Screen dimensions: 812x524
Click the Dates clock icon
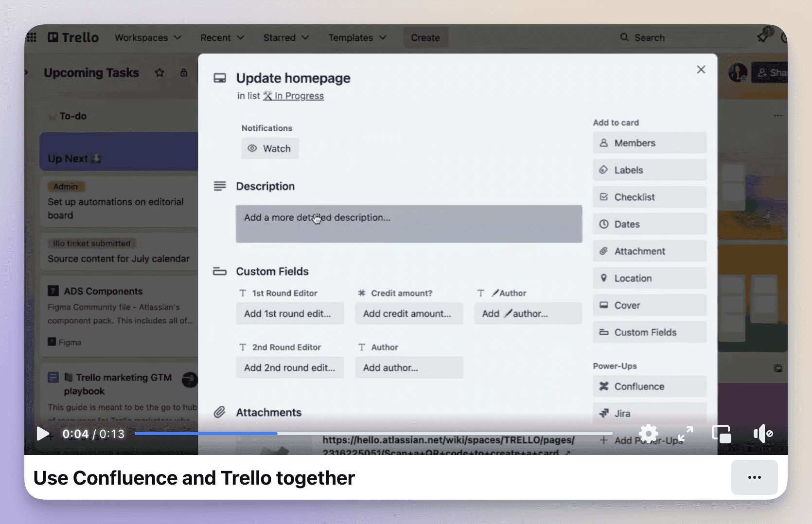click(x=603, y=224)
